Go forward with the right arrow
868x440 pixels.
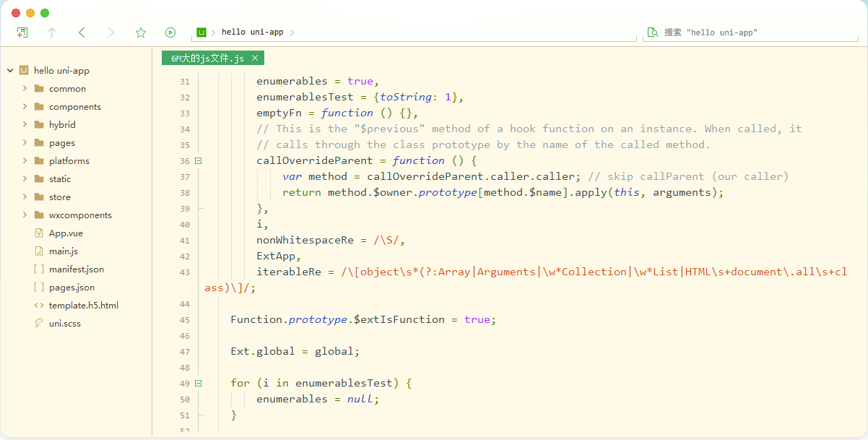pyautogui.click(x=110, y=33)
